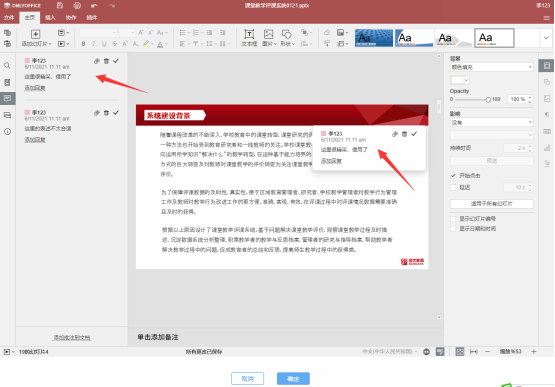Open the about info icon in sidebar
555x387 pixels.
[x=7, y=131]
